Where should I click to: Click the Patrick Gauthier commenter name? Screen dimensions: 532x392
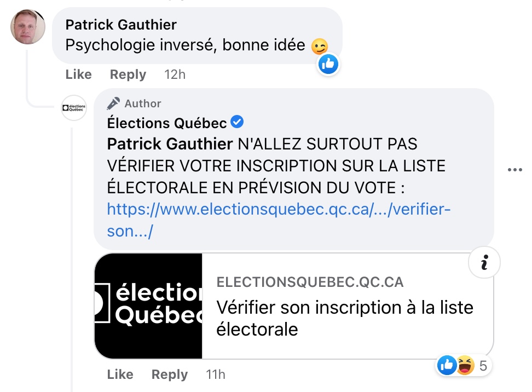(x=121, y=25)
